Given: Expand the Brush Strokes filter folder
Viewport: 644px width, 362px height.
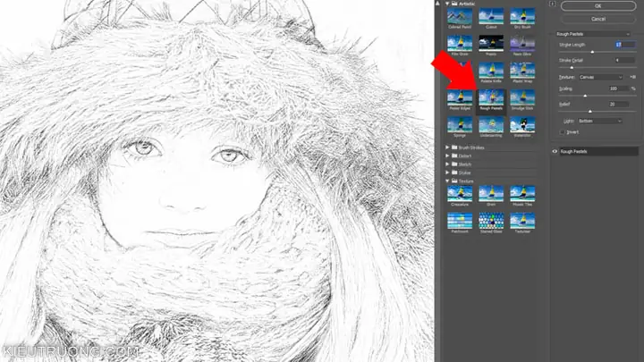Looking at the screenshot, I should point(447,147).
